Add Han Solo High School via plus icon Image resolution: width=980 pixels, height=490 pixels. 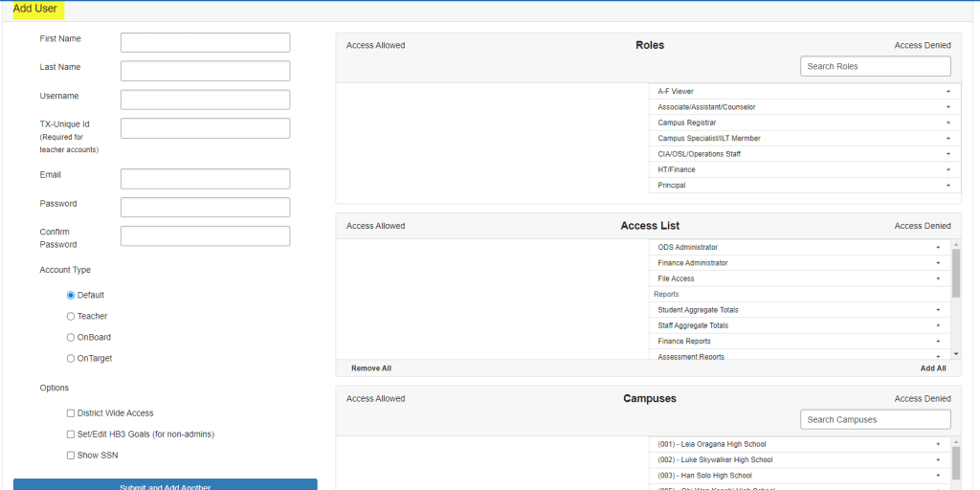click(x=938, y=476)
